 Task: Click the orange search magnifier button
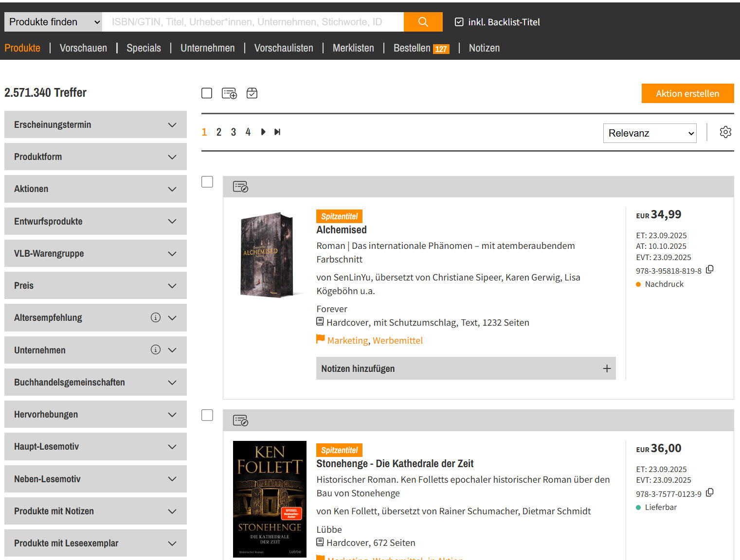(423, 22)
